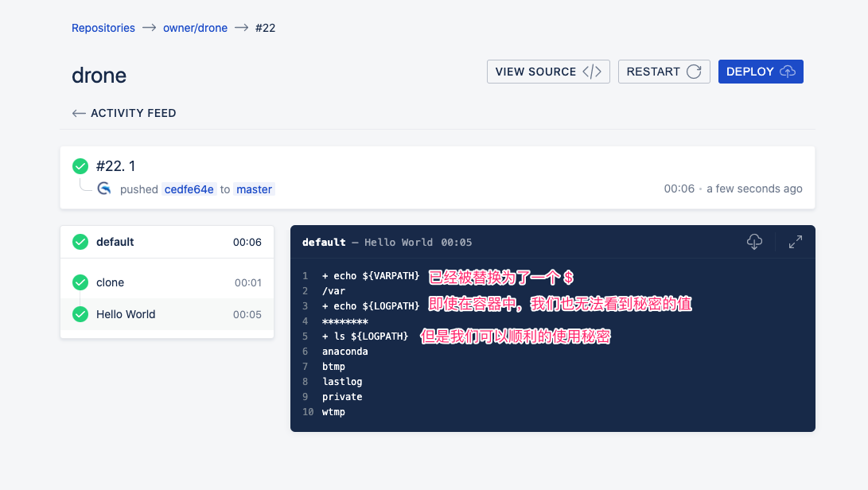Image resolution: width=868 pixels, height=490 pixels.
Task: Click the download logs cloud icon
Action: pos(754,242)
